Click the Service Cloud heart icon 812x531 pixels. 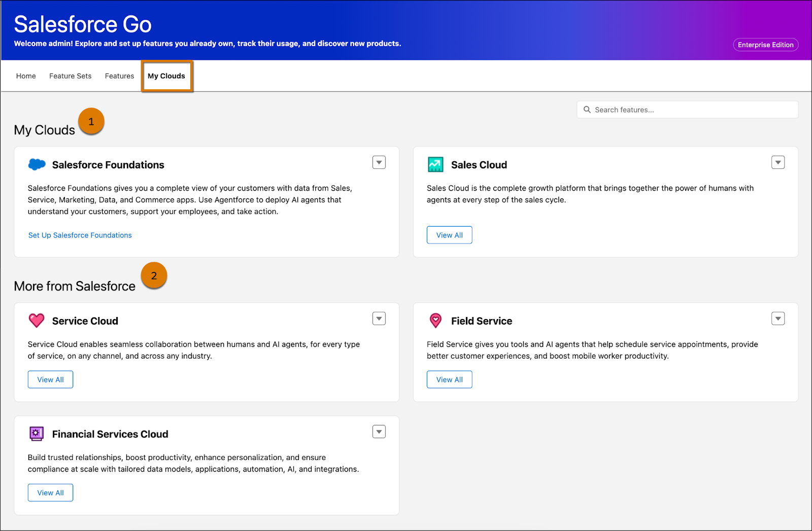(x=37, y=321)
